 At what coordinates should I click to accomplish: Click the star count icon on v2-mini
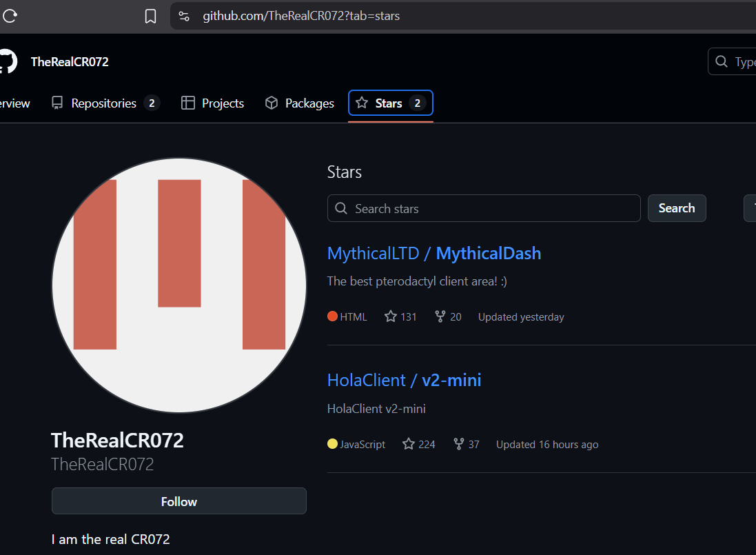click(x=408, y=444)
